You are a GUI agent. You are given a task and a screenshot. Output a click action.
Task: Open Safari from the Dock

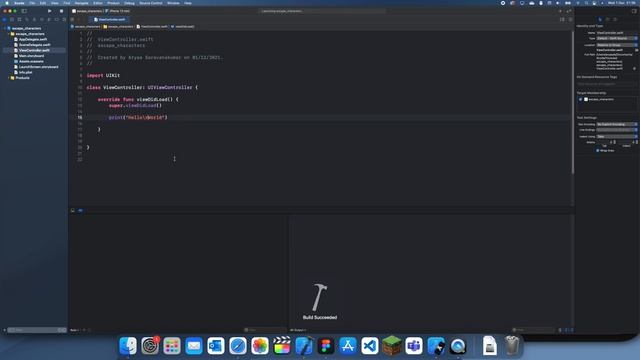tap(238, 346)
